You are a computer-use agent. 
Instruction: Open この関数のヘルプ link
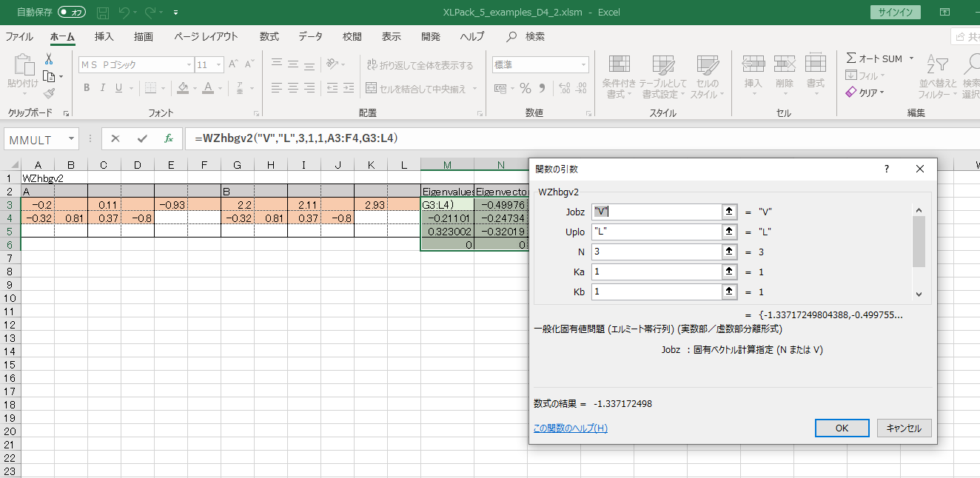tap(570, 428)
